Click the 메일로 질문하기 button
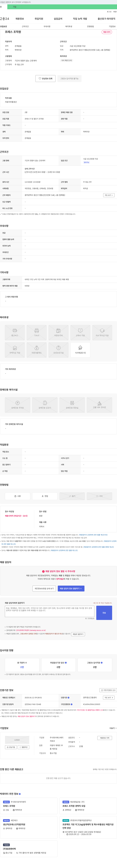The image size is (117, 868). point(78,634)
